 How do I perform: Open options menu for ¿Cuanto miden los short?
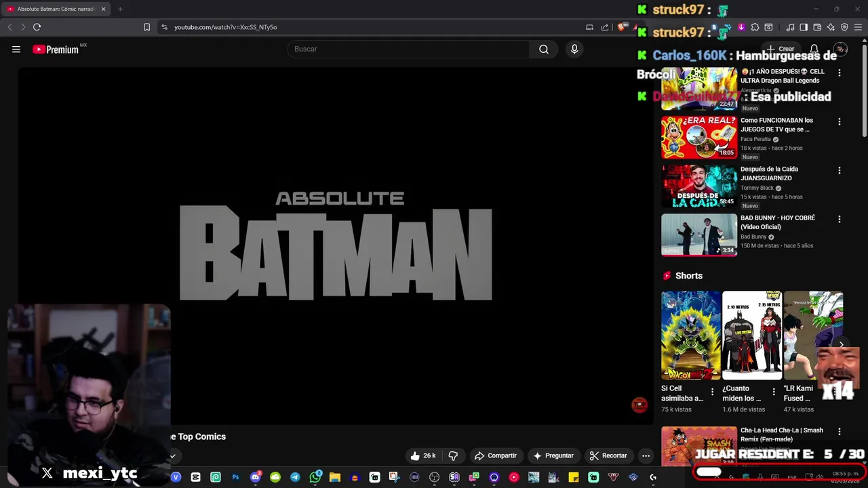click(774, 392)
